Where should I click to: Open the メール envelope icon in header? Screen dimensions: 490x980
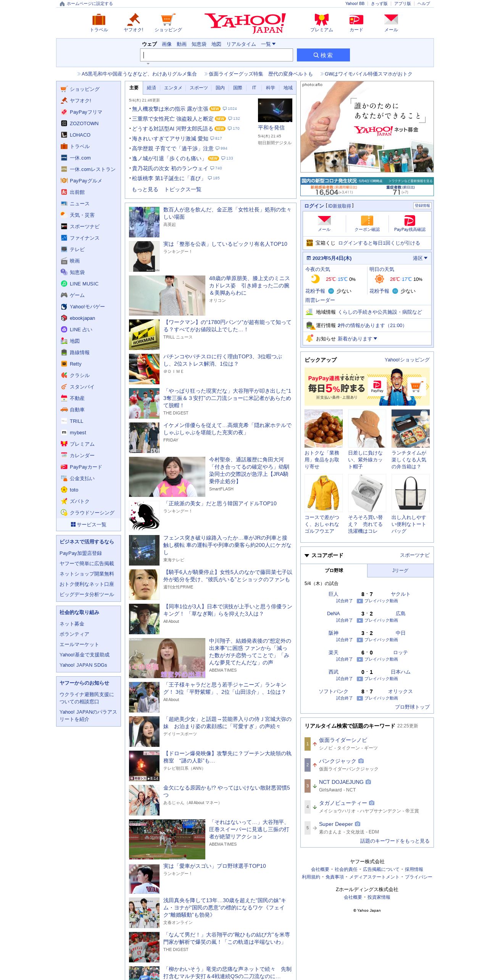(x=391, y=19)
